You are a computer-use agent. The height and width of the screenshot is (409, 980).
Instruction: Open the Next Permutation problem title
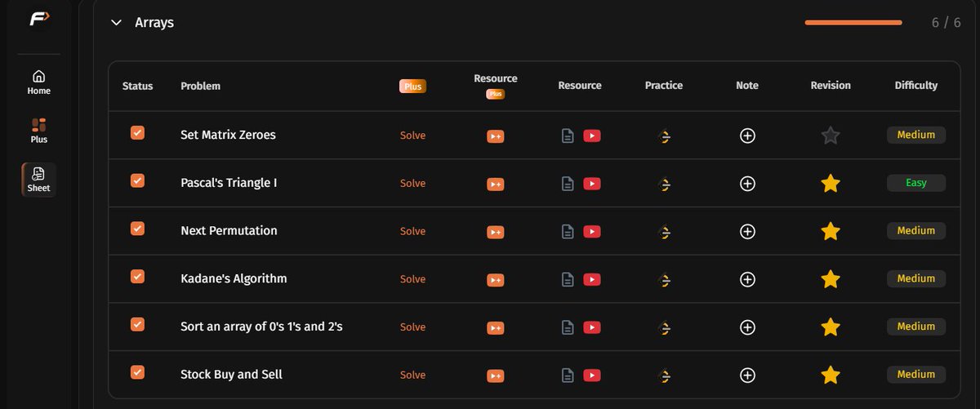pyautogui.click(x=229, y=230)
